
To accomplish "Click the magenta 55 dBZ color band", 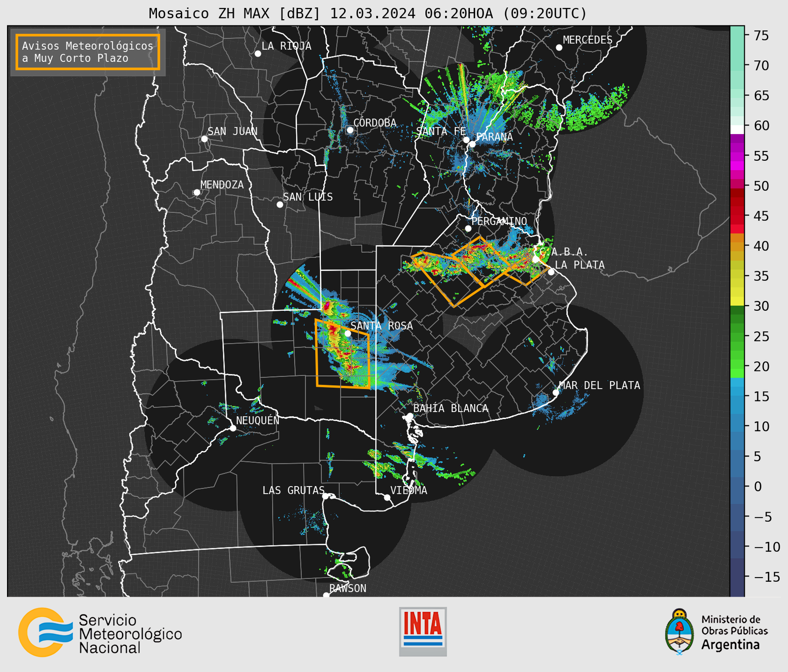I will coord(737,156).
